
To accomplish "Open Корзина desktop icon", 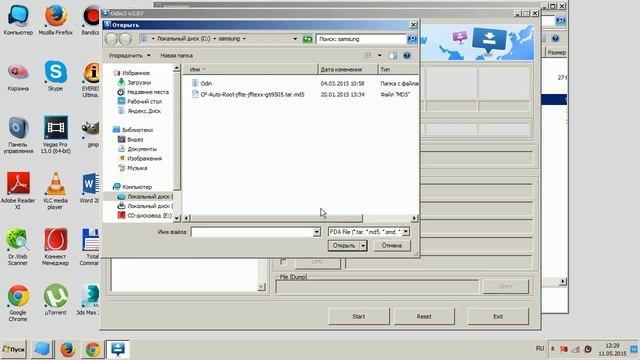I will coord(18,78).
